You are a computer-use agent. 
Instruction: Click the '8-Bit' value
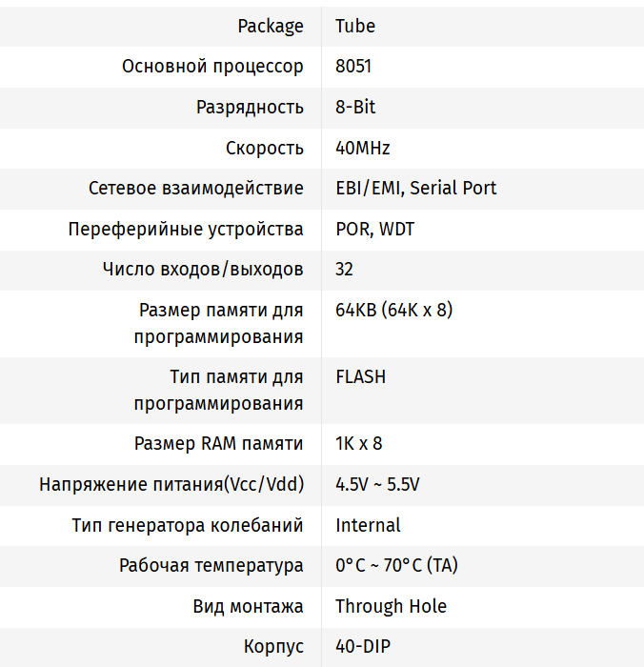355,107
